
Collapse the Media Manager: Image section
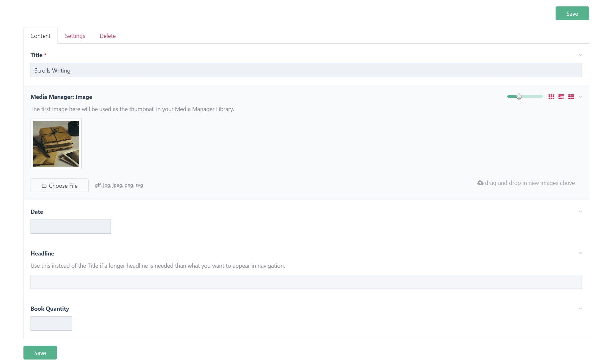(x=580, y=97)
